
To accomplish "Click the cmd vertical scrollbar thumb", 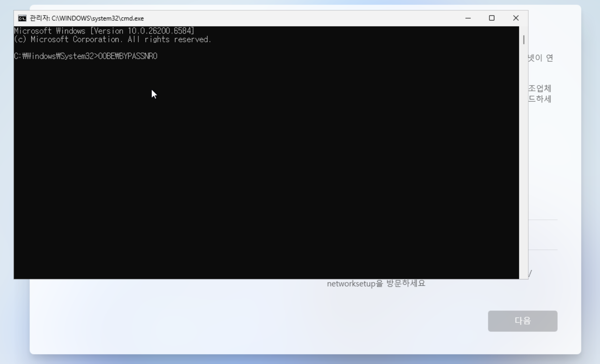I will [x=524, y=40].
